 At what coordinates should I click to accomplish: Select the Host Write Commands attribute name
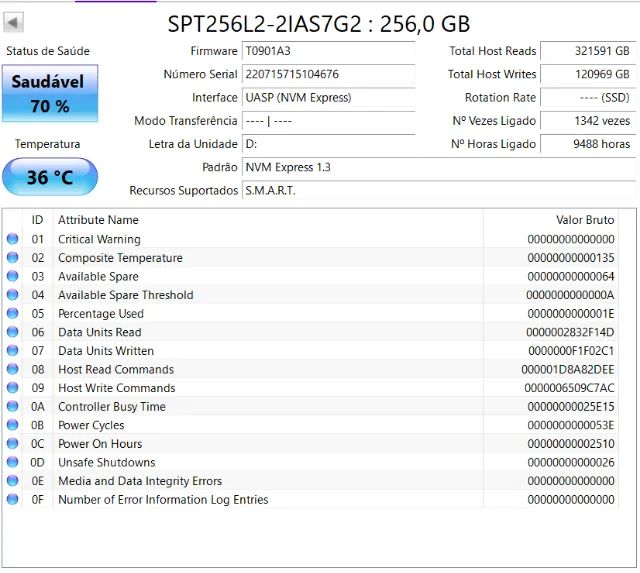117,388
